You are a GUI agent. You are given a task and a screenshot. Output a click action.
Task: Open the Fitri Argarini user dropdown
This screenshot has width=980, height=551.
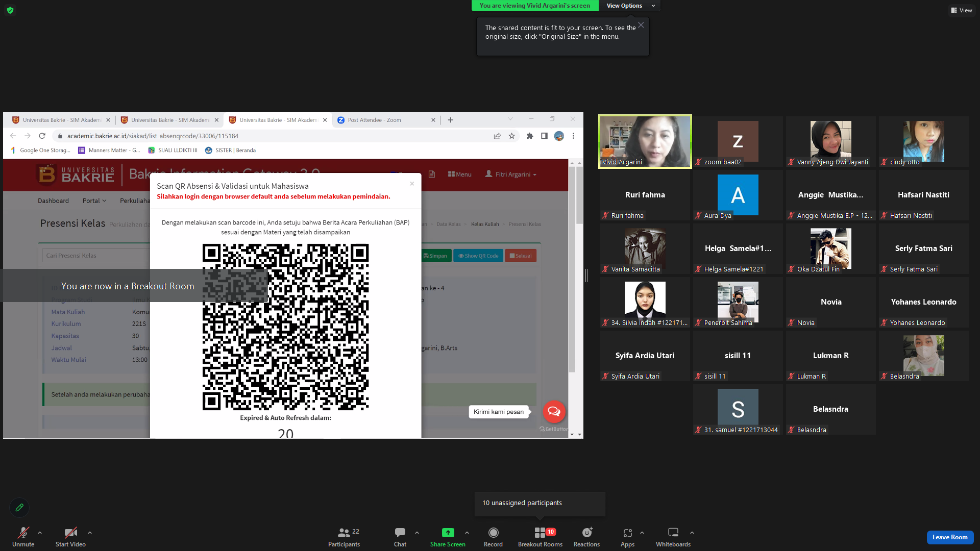click(x=511, y=174)
